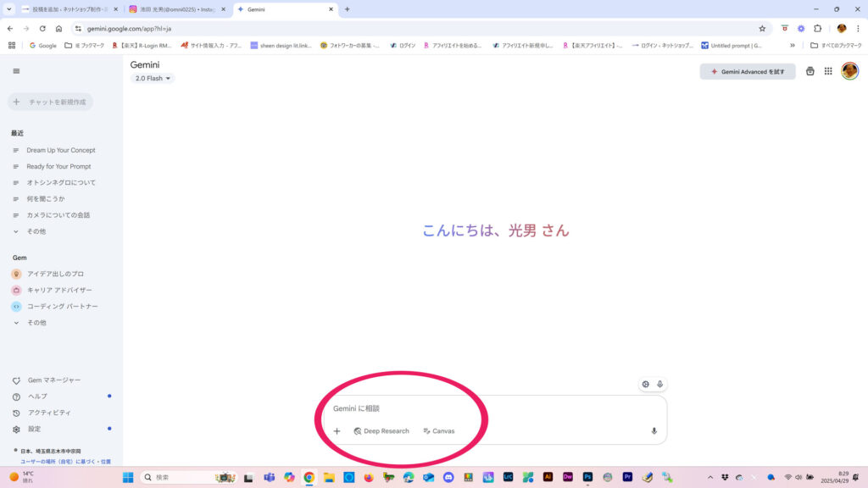Viewport: 868px width, 488px height.
Task: Open the カメラについての会話 chat
Action: (x=58, y=215)
